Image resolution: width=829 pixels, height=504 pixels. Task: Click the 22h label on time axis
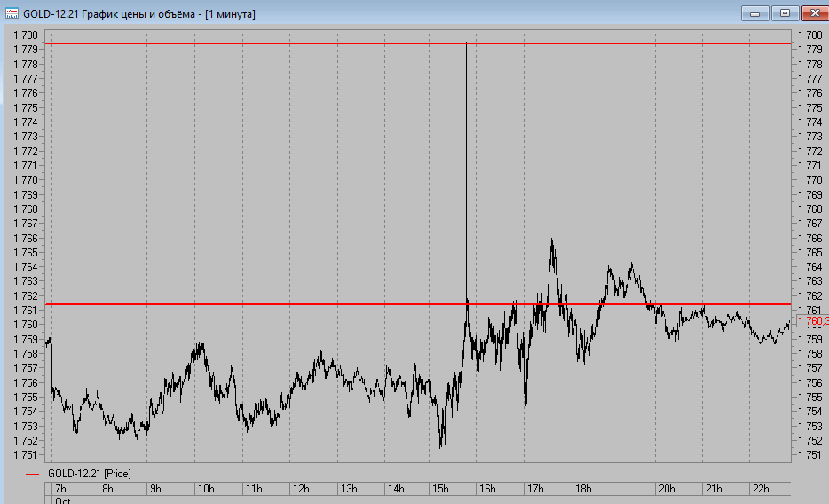[x=761, y=489]
